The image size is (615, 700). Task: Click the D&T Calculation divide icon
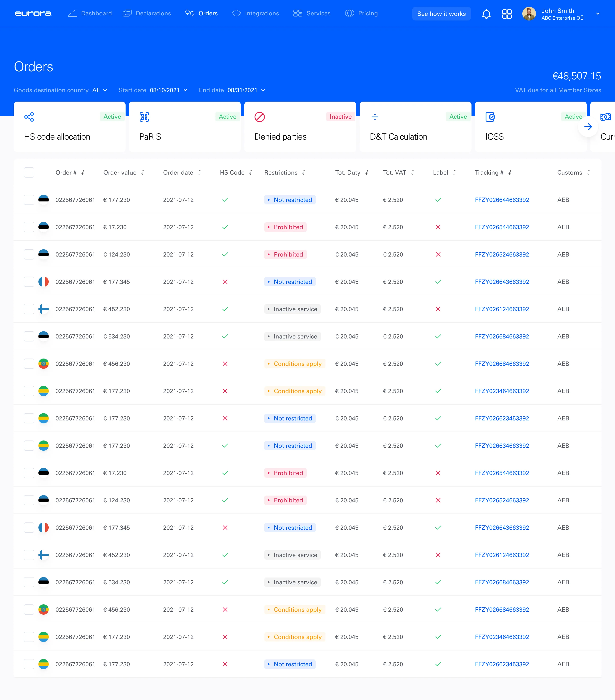(375, 117)
